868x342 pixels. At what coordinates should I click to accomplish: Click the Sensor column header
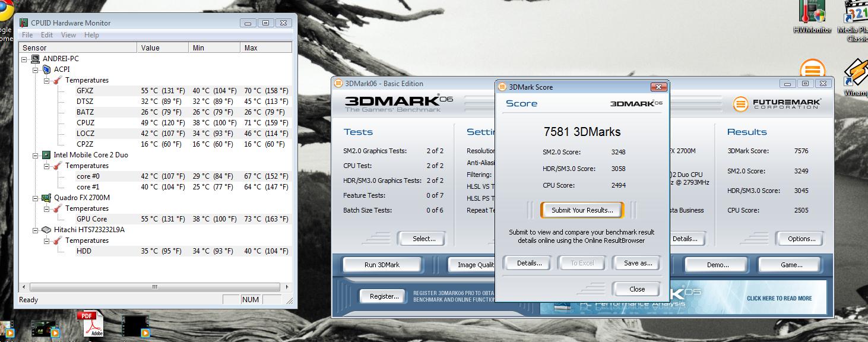(x=78, y=47)
